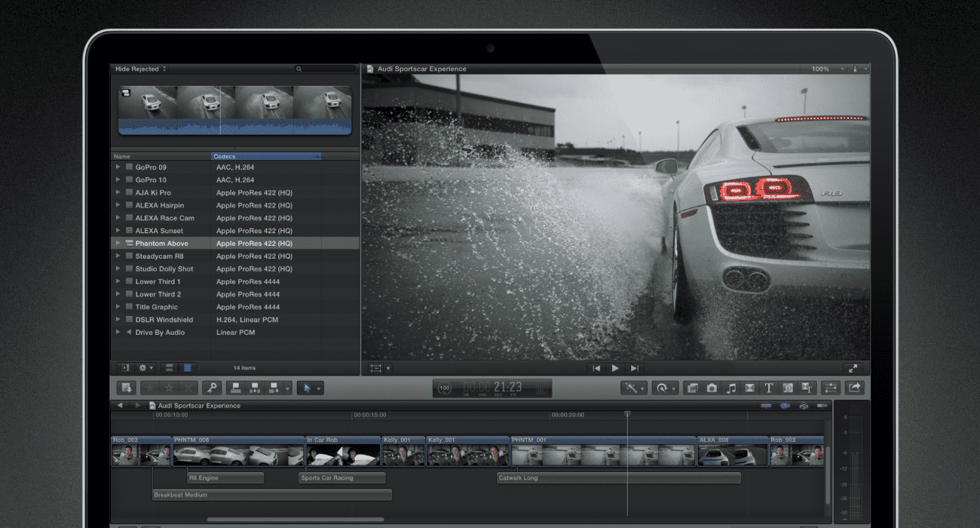This screenshot has height=528, width=980.
Task: Click the Insert clip edit icon
Action: point(255,388)
